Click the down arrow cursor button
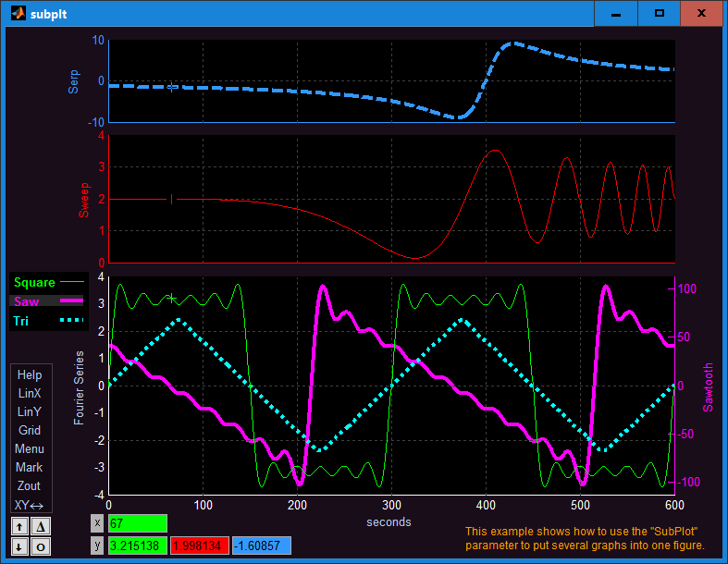The height and width of the screenshot is (564, 728). pos(19,546)
